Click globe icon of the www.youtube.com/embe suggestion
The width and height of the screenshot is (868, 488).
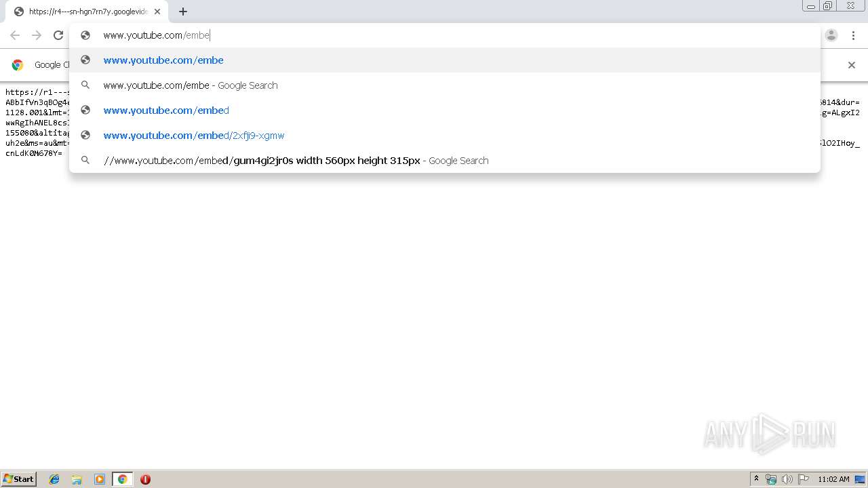pyautogui.click(x=85, y=60)
